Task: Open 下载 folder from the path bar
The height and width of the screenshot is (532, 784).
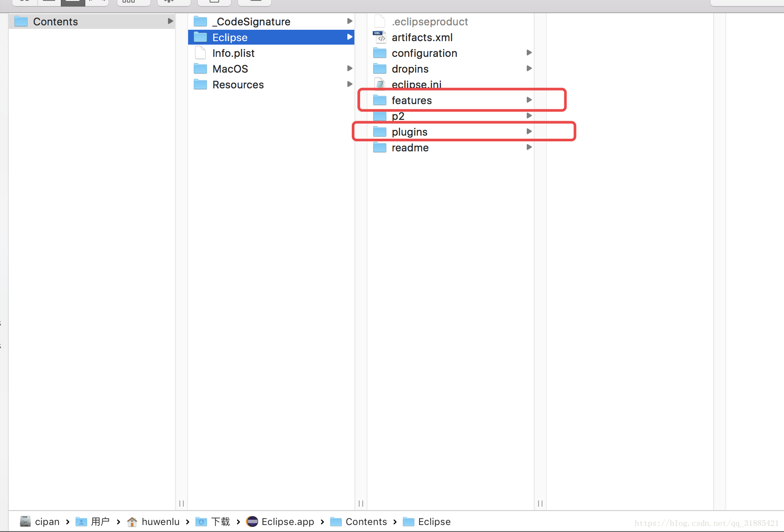Action: pos(213,521)
